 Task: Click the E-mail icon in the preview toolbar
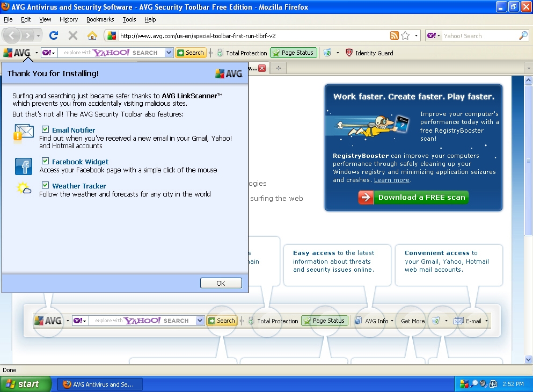tap(458, 321)
